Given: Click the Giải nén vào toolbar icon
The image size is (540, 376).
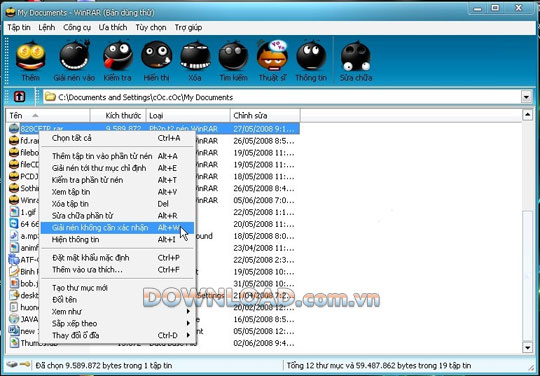Looking at the screenshot, I should [74, 55].
